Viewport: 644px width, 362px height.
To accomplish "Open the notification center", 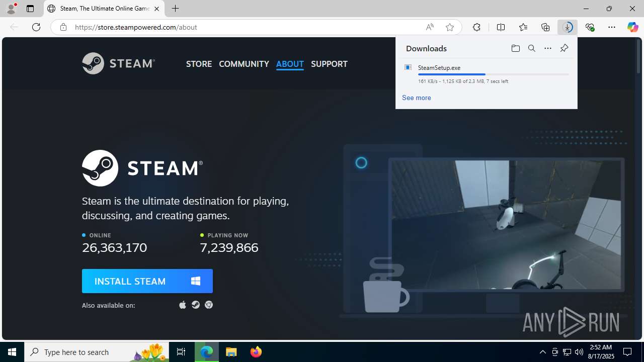I will point(627,352).
